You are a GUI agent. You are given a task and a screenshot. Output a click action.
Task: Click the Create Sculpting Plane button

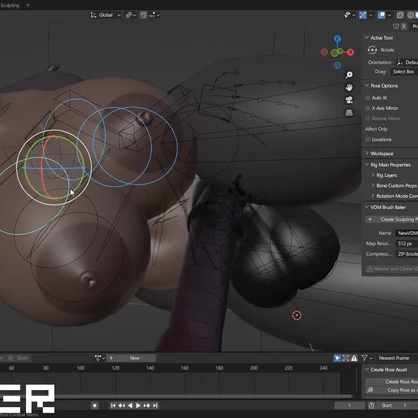[x=392, y=219]
